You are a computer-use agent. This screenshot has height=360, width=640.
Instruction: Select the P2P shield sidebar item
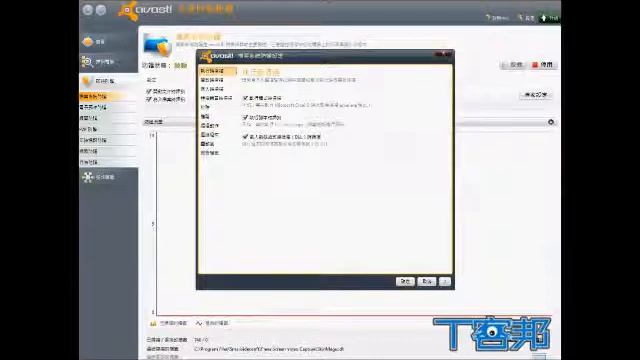coord(108,129)
